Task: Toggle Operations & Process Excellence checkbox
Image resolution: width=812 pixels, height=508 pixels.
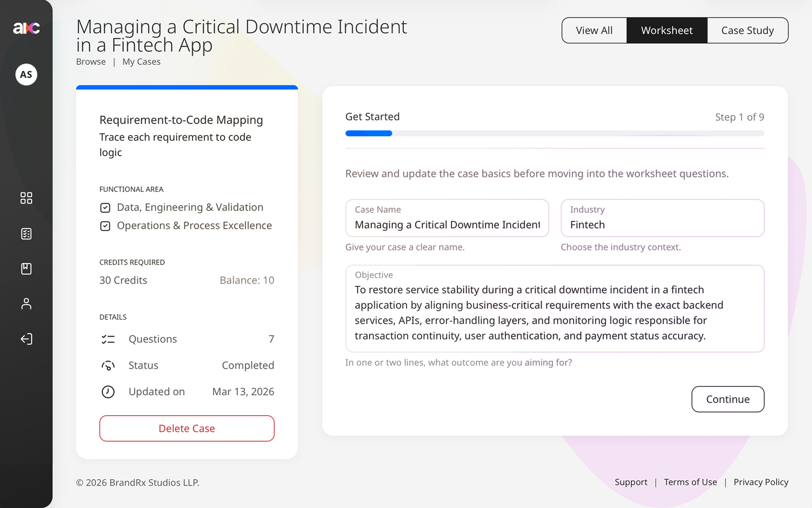Action: [x=105, y=226]
